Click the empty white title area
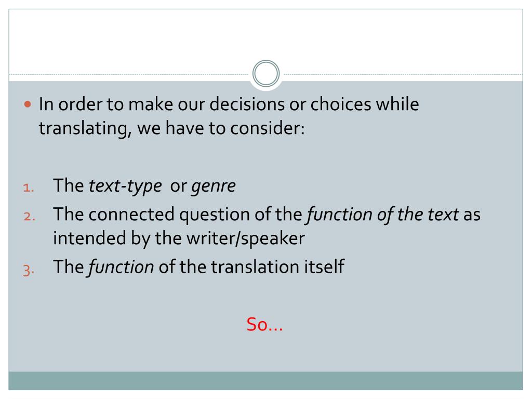532x399 pixels. tap(265, 34)
